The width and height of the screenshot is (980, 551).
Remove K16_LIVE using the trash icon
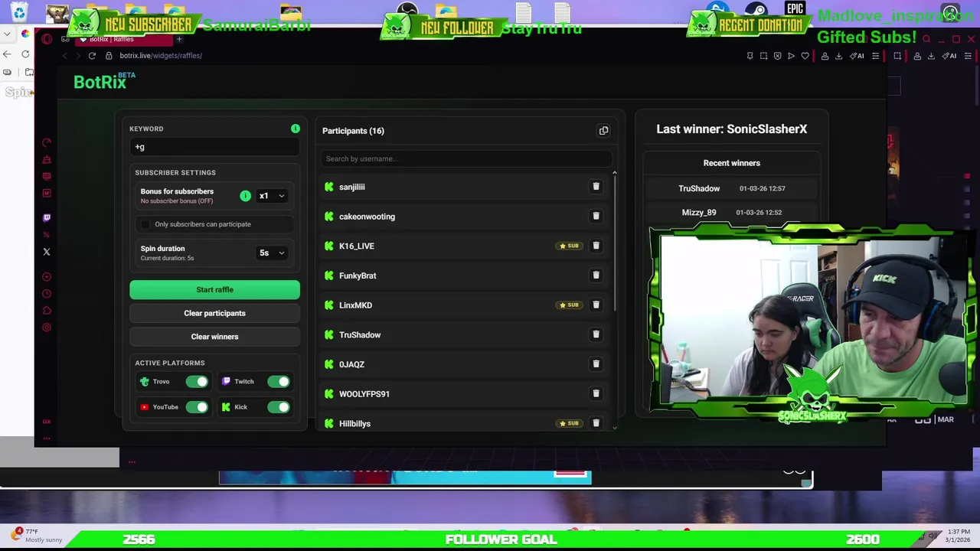coord(596,246)
